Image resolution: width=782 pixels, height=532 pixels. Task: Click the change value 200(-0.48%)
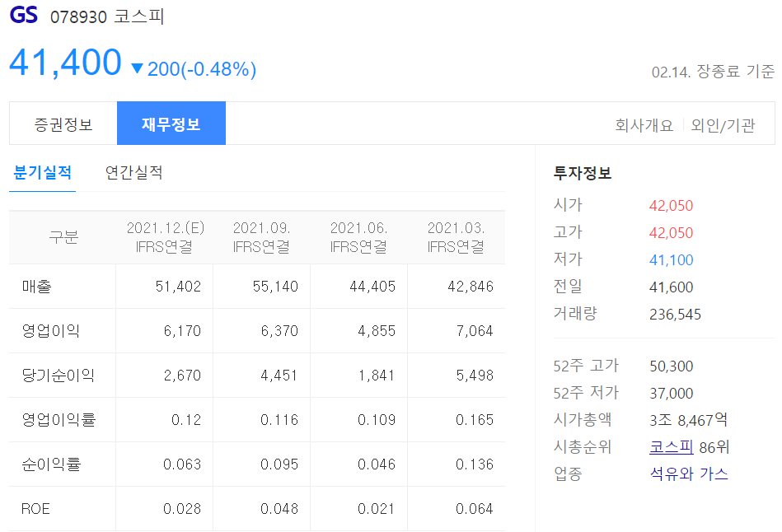click(x=202, y=69)
